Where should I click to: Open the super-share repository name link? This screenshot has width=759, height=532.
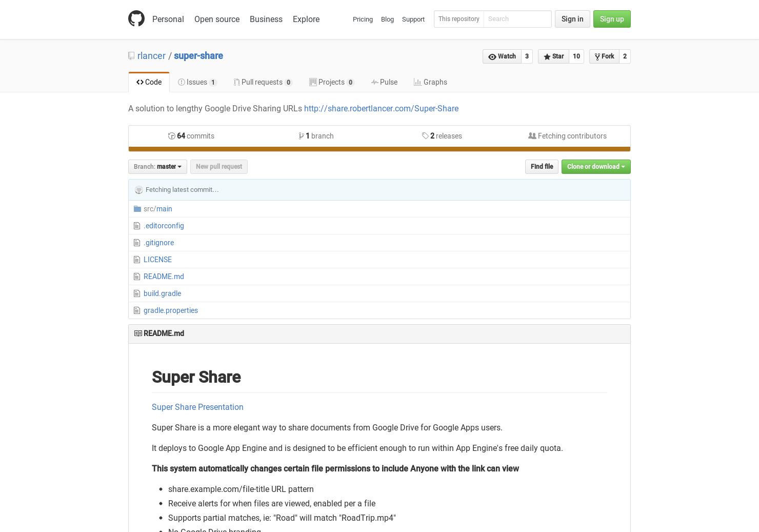(198, 55)
